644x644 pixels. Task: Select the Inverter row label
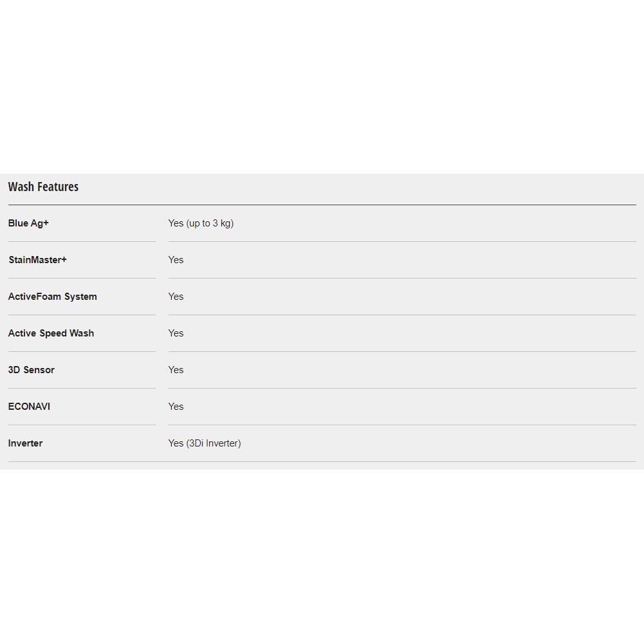click(25, 443)
